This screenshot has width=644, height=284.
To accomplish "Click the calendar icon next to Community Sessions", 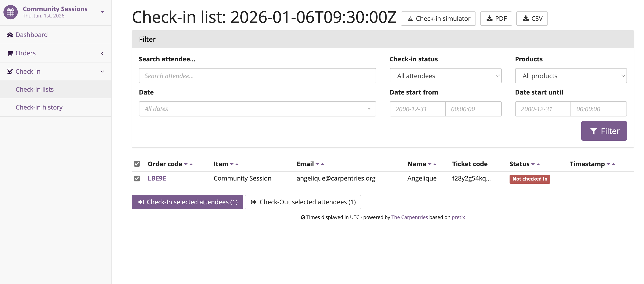I will tap(10, 12).
